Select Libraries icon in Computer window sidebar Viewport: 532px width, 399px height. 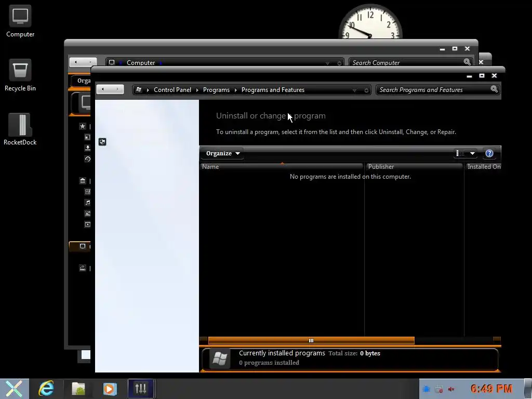[x=83, y=180]
